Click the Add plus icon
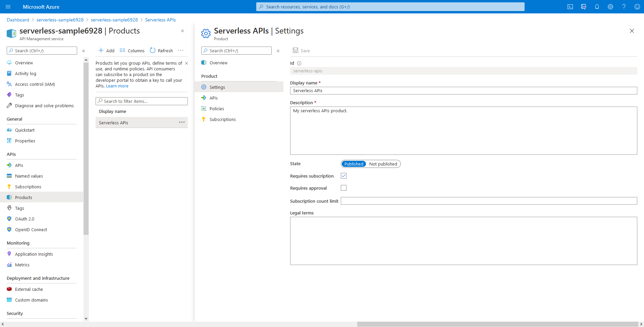644x327 pixels. [x=101, y=50]
